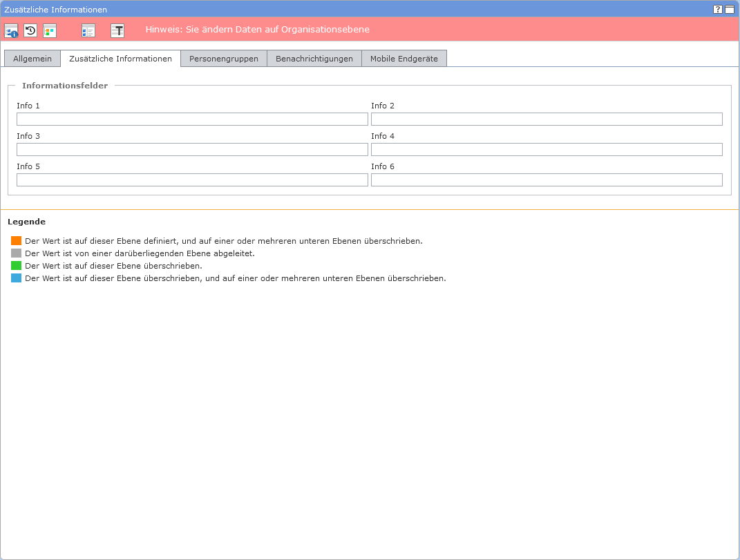Open help with the question mark icon
Viewport: 740px width, 560px height.
pos(718,10)
